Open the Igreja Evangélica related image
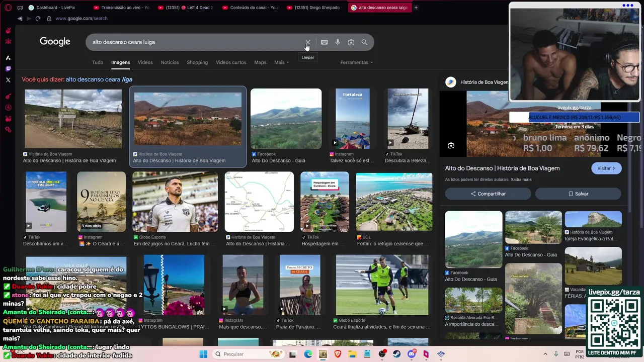The height and width of the screenshot is (362, 644). tap(593, 219)
